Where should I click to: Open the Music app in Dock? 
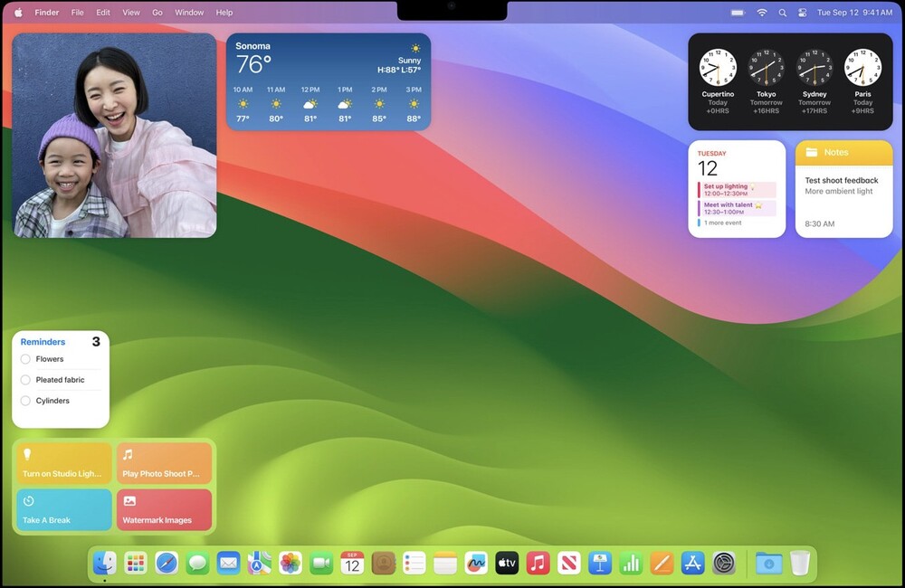click(x=538, y=563)
